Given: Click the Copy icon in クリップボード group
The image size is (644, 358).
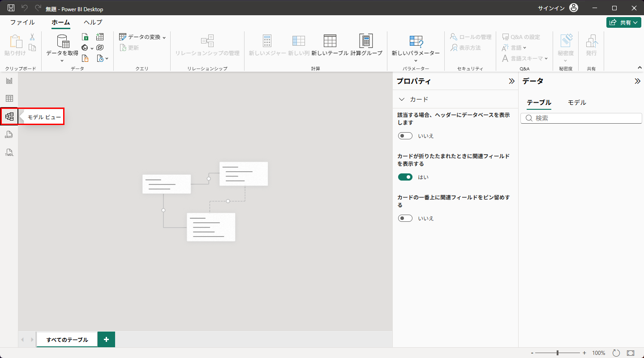Looking at the screenshot, I should click(x=32, y=47).
